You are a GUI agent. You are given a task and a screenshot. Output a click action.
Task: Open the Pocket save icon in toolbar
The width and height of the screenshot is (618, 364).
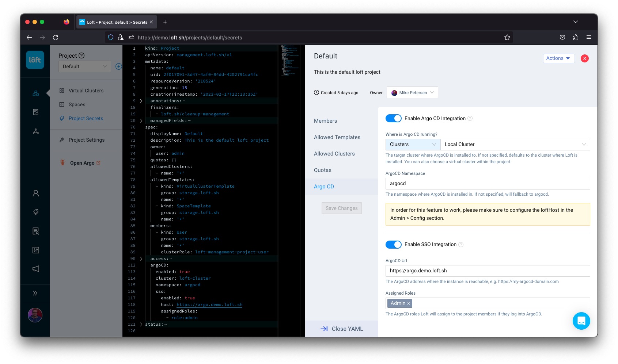point(562,38)
